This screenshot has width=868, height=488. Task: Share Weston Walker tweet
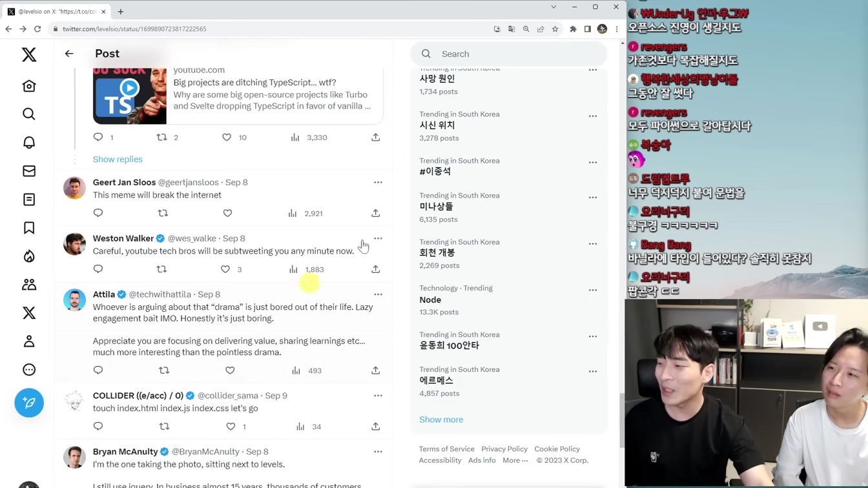(375, 269)
